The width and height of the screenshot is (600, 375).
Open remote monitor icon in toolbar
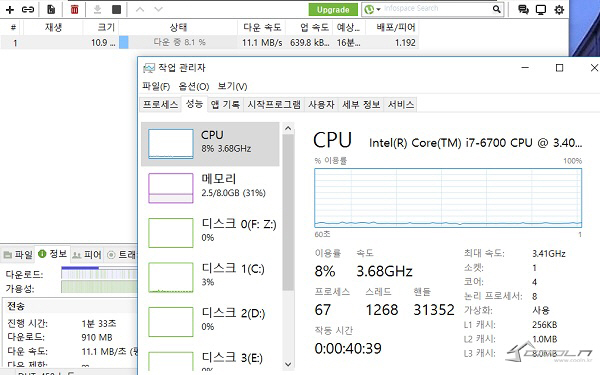(541, 10)
